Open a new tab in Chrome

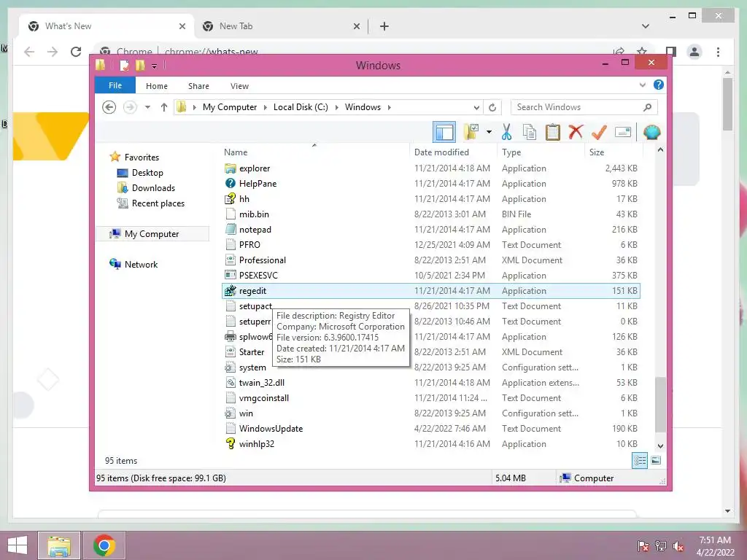point(384,26)
